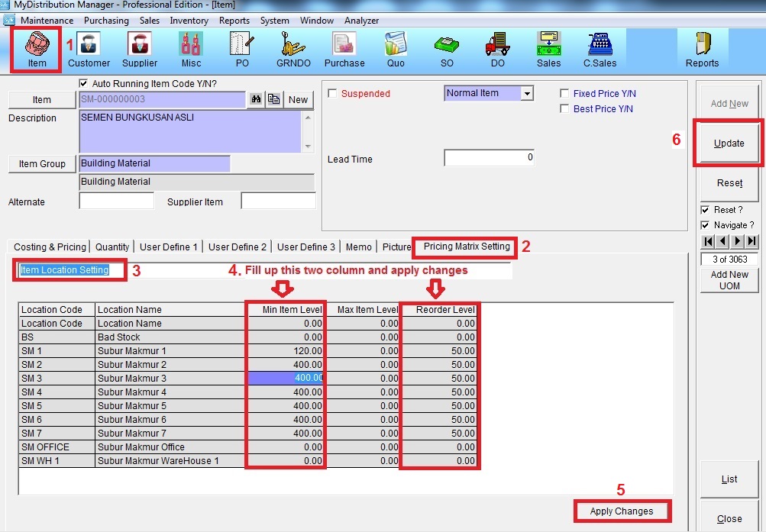Screen dimensions: 766x532
Task: Enable the Fixed Price Y/N checkbox
Action: pyautogui.click(x=564, y=94)
